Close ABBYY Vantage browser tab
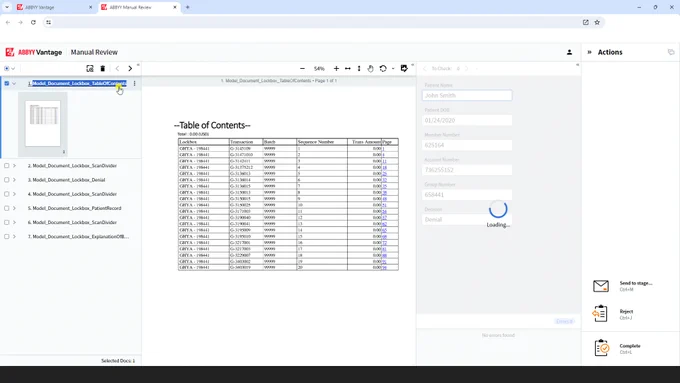The width and height of the screenshot is (680, 383). (90, 7)
